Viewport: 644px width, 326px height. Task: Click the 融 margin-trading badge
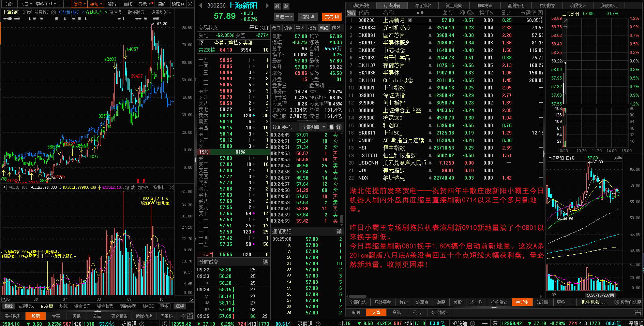[x=278, y=6]
